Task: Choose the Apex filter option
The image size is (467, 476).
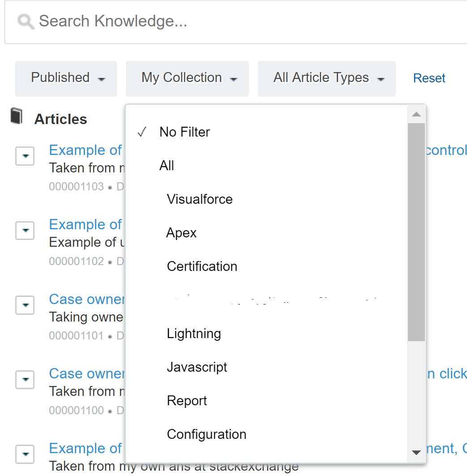Action: point(181,232)
